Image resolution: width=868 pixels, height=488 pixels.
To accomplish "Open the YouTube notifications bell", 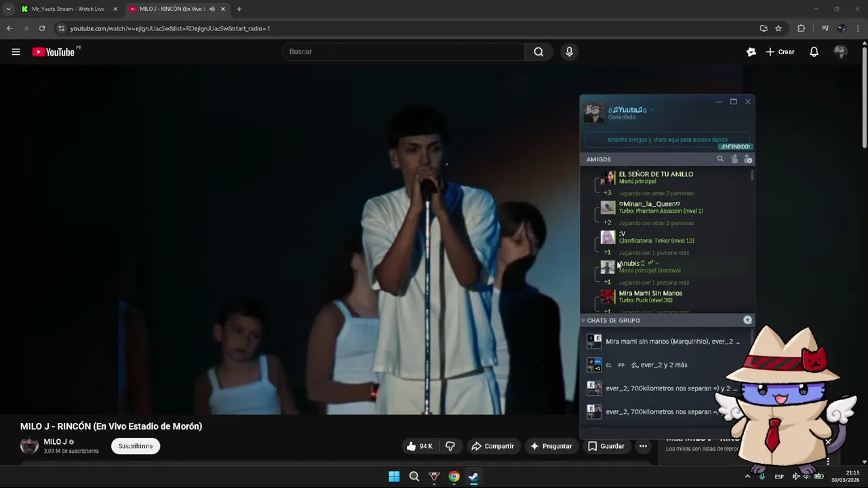I will [x=814, y=52].
